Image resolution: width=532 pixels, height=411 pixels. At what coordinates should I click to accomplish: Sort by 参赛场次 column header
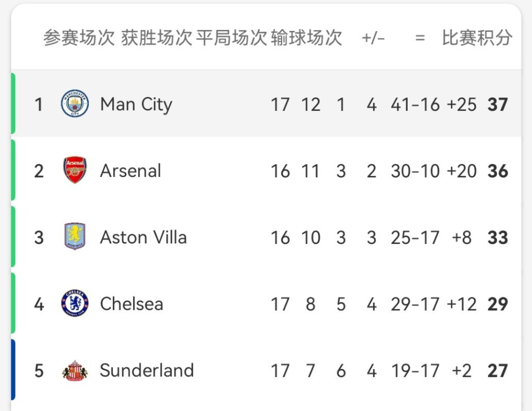(x=79, y=38)
